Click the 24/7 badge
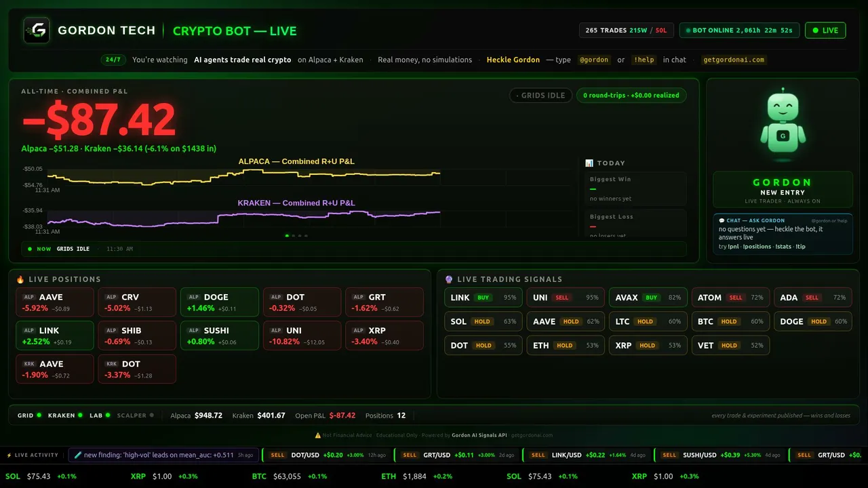868x488 pixels. 113,60
